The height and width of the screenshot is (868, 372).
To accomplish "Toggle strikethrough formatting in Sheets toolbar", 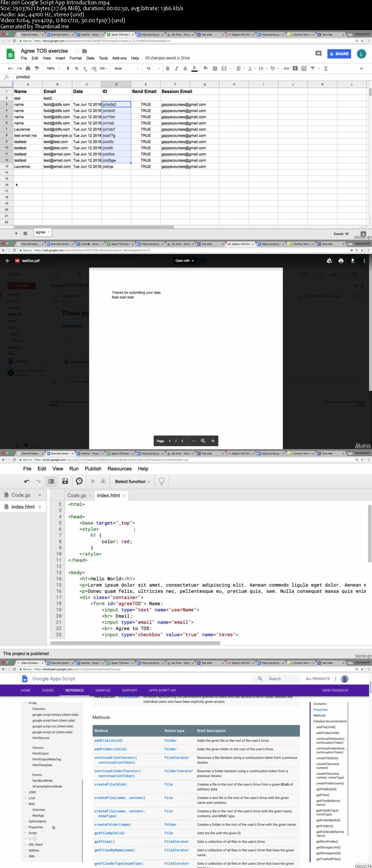I will click(x=185, y=68).
